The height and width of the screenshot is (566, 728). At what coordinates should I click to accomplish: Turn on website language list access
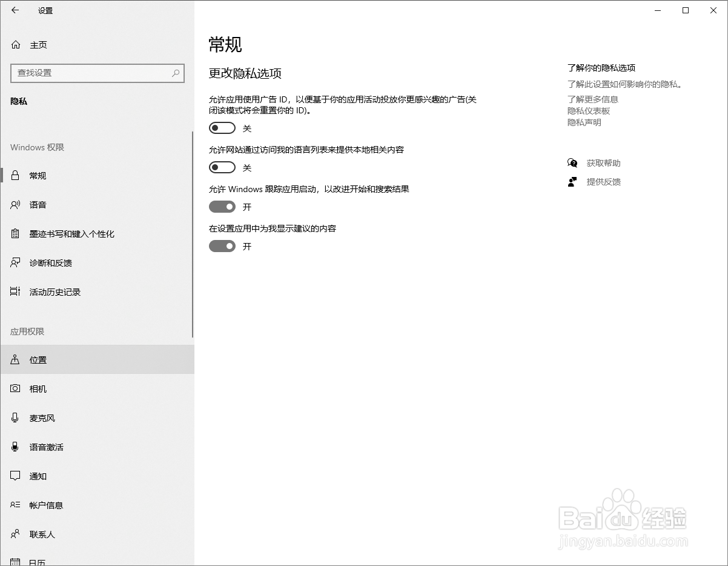222,167
